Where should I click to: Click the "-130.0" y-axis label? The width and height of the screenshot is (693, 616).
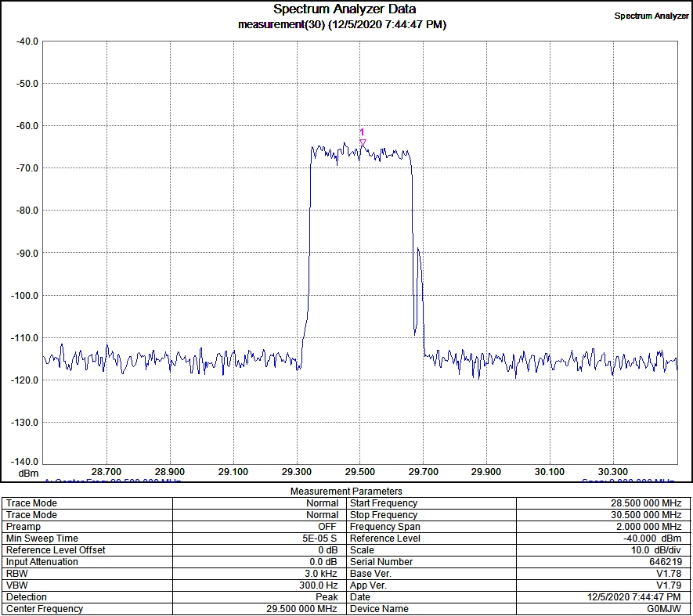click(25, 423)
